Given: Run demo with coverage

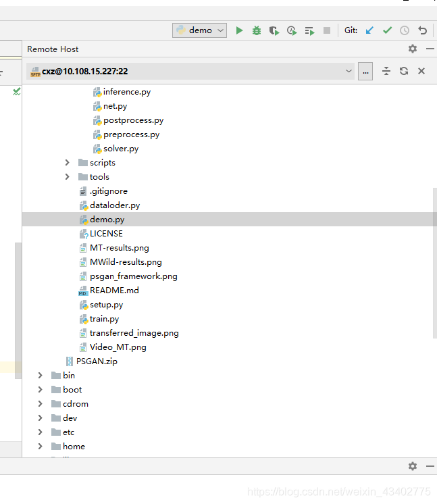Looking at the screenshot, I should (x=274, y=30).
